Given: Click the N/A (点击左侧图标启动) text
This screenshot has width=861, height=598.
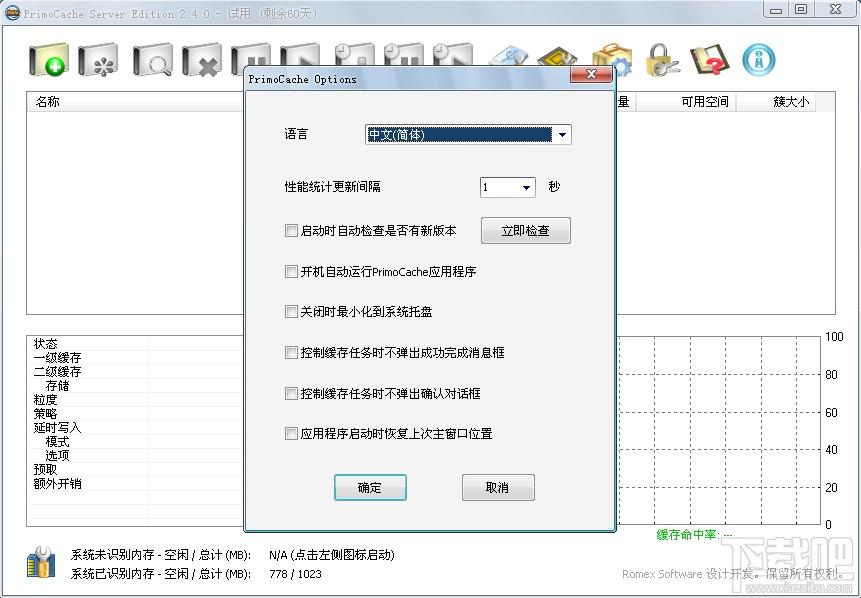Looking at the screenshot, I should tap(332, 555).
